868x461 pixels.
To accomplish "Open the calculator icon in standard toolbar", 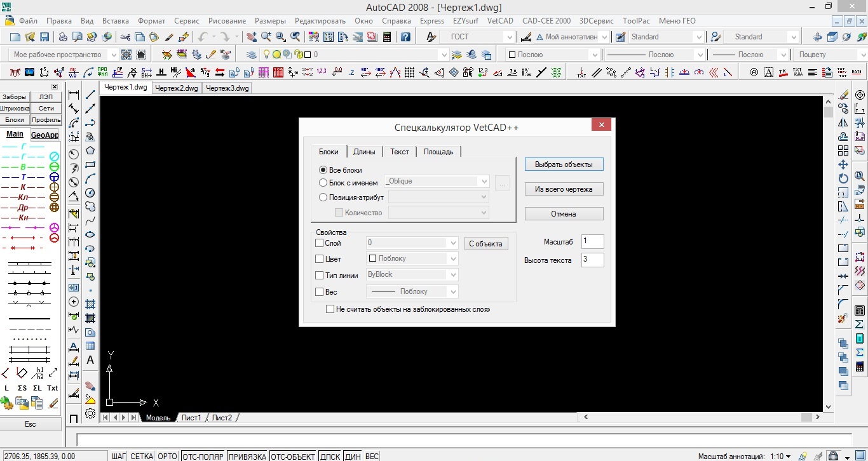I will tap(386, 37).
